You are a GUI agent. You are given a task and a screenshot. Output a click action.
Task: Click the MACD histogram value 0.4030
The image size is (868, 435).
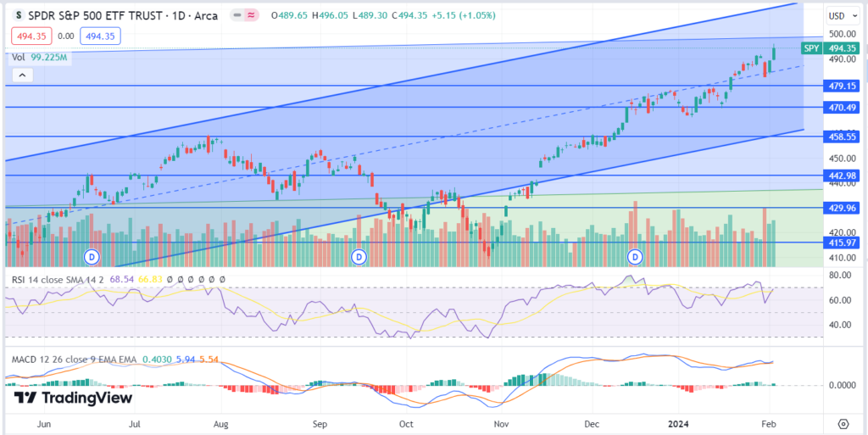[156, 360]
